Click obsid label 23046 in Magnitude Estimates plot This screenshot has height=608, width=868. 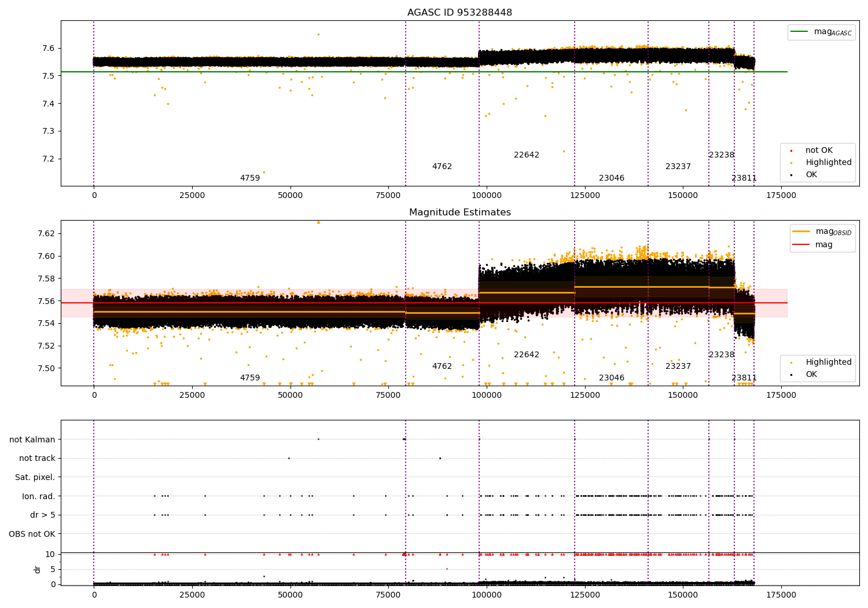tap(612, 378)
